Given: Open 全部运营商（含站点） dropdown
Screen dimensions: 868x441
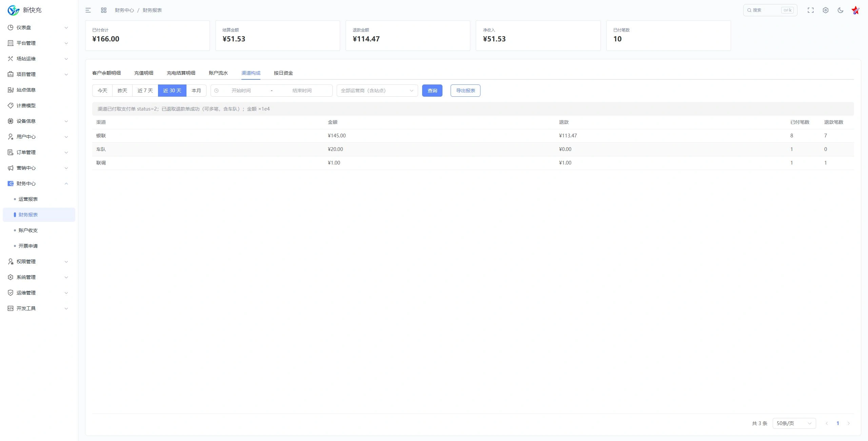Looking at the screenshot, I should (377, 91).
